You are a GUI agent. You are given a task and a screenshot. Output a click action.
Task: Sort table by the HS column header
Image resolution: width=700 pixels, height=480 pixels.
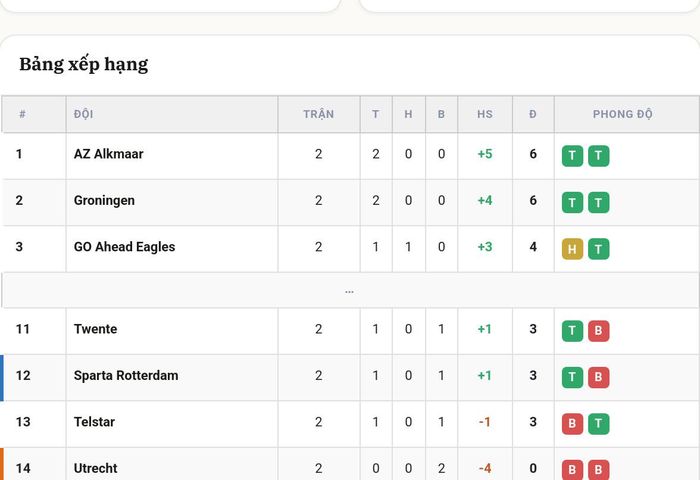coord(485,114)
